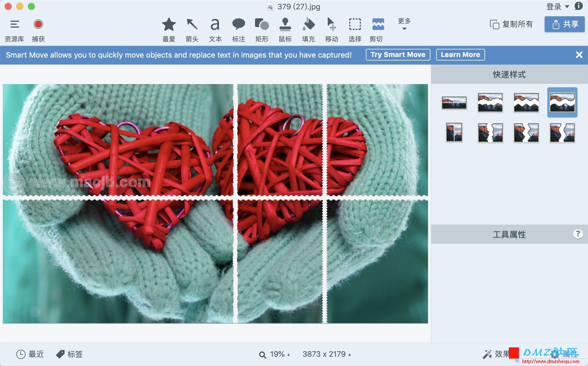Viewport: 588px width, 366px height.
Task: Select the Favorites (最爱) star tool
Action: pyautogui.click(x=169, y=30)
